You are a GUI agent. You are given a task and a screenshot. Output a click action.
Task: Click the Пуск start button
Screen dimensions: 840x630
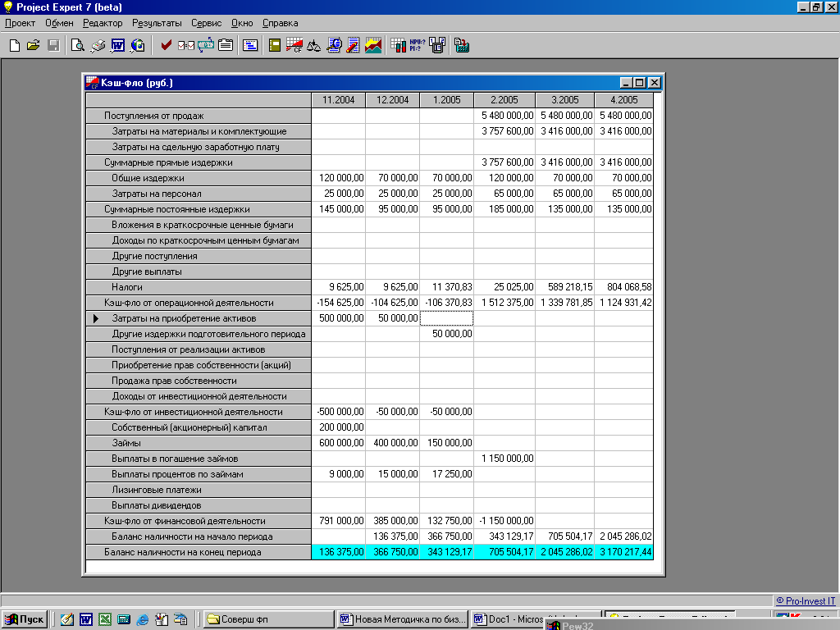pos(25,619)
